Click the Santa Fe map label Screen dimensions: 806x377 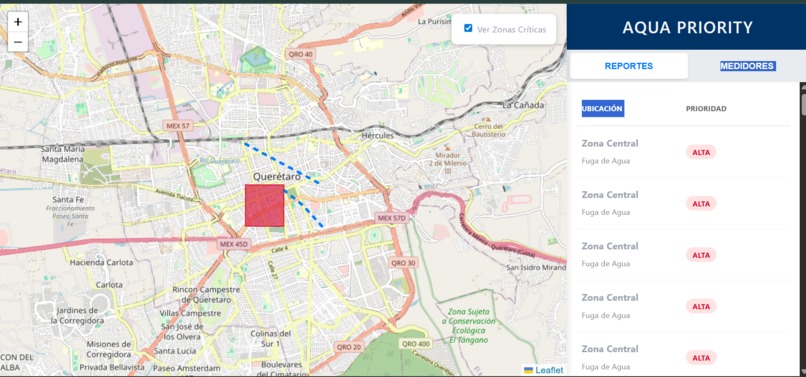click(x=69, y=199)
